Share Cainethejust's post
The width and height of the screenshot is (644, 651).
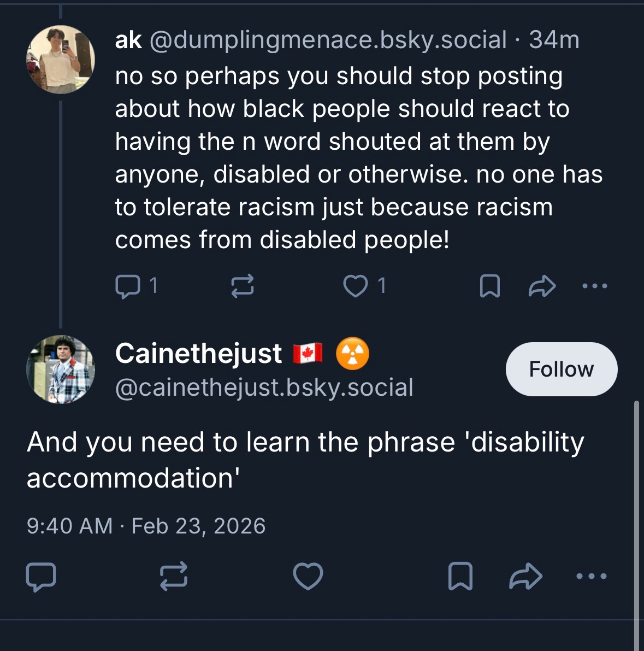coord(525,576)
